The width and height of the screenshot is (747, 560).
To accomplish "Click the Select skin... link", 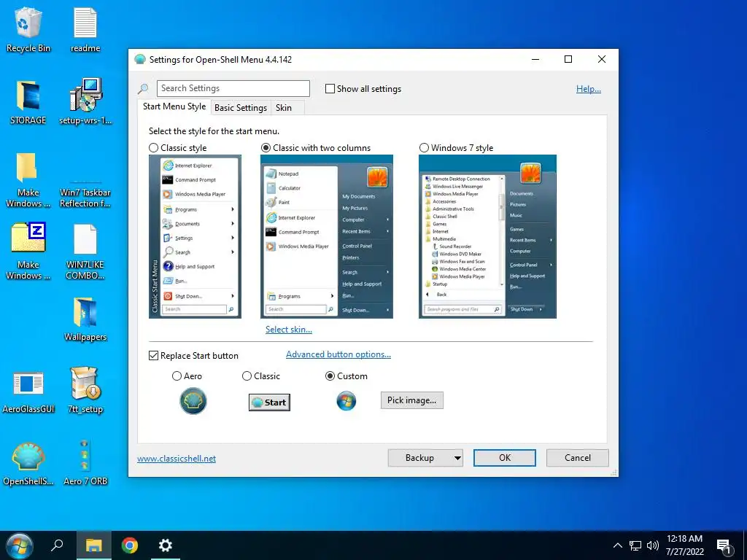I will [289, 330].
